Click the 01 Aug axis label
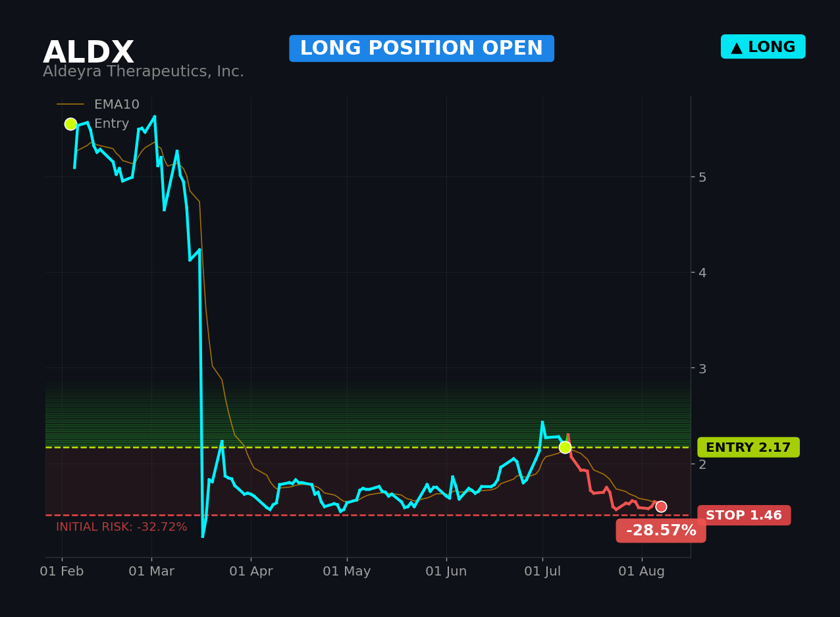Viewport: 840px width, 617px height. coord(642,572)
